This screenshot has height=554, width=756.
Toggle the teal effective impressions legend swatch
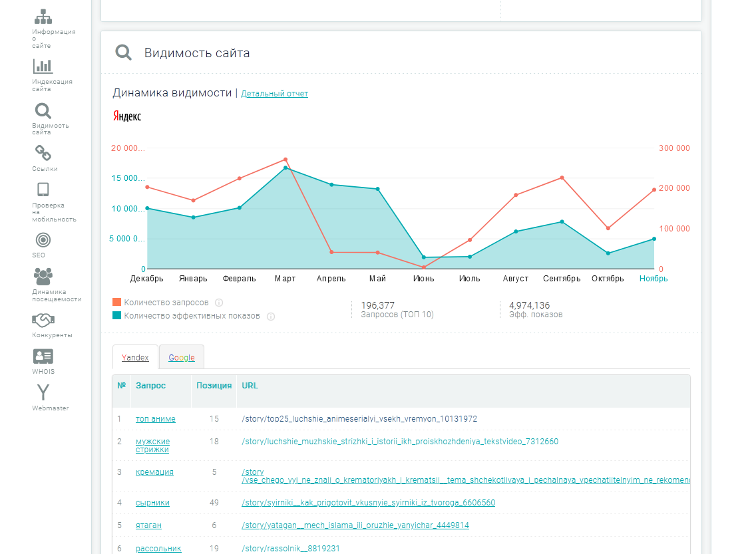pos(117,316)
